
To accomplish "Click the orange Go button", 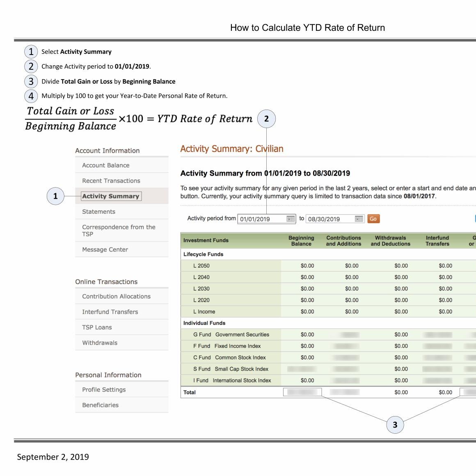I will click(x=373, y=219).
